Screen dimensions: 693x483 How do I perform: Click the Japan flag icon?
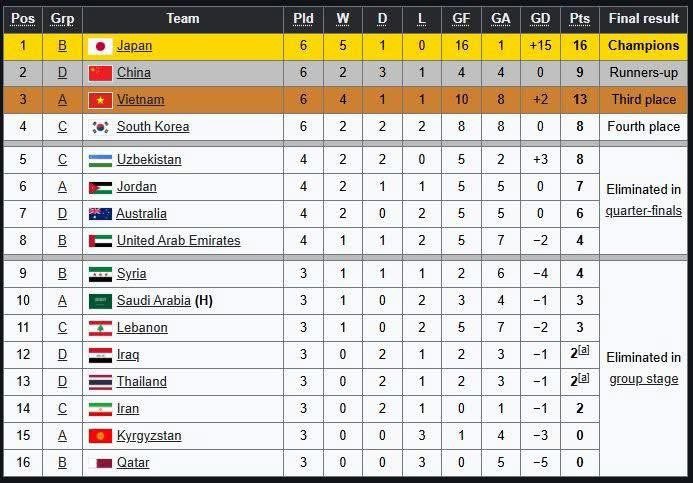coord(99,46)
